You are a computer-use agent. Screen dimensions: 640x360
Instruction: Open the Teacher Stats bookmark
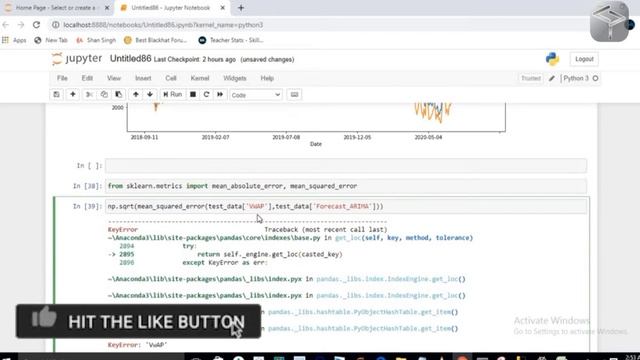231,40
